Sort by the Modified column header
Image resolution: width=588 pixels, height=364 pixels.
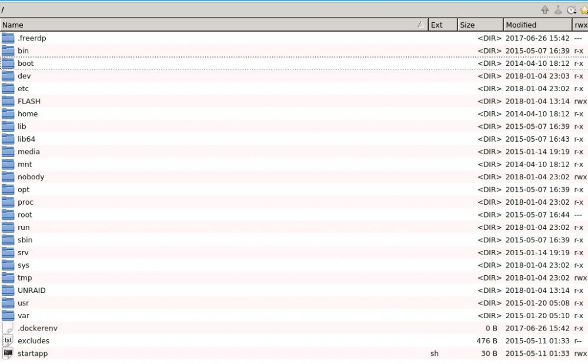coord(538,25)
